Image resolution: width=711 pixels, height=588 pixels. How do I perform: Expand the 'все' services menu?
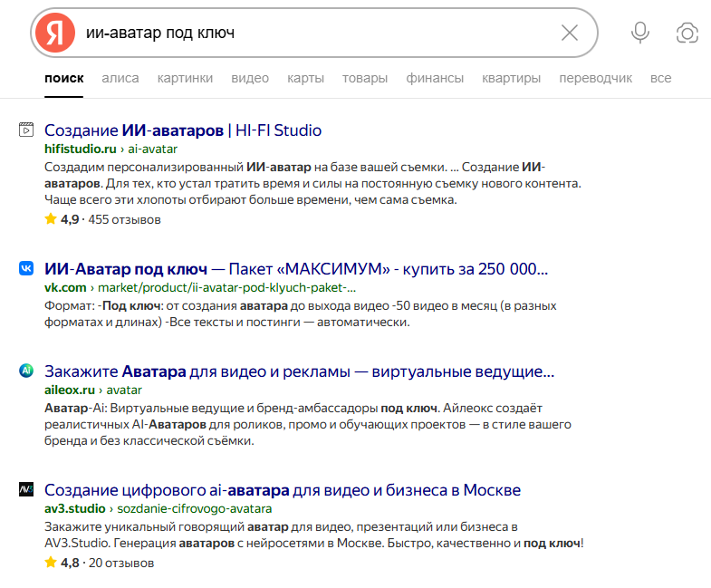[660, 78]
